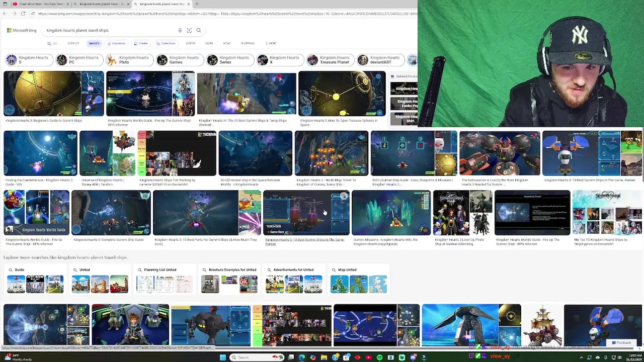Open How To Open Treasure Spheres thumbnail
This screenshot has height=362, width=644.
point(342,94)
